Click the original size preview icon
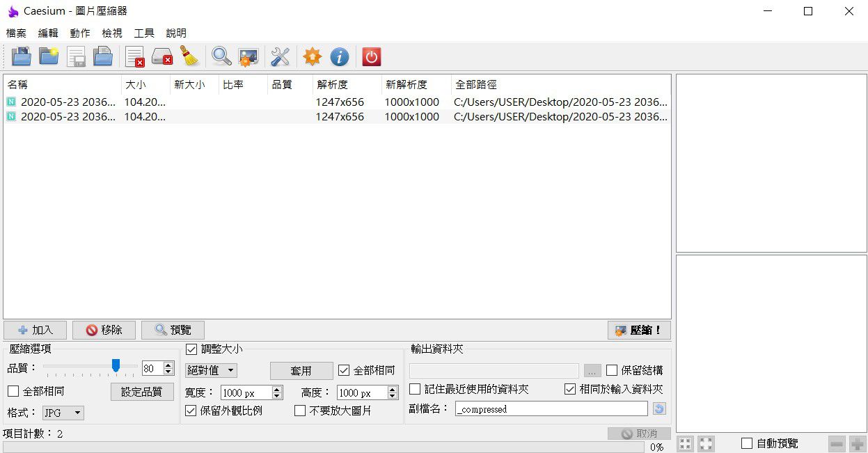 coord(706,443)
